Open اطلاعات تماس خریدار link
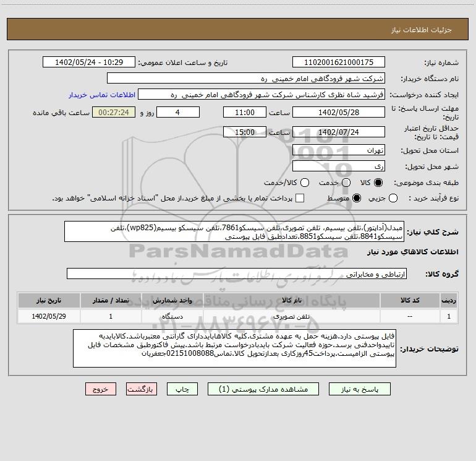This screenshot has width=476, height=461. click(x=102, y=95)
